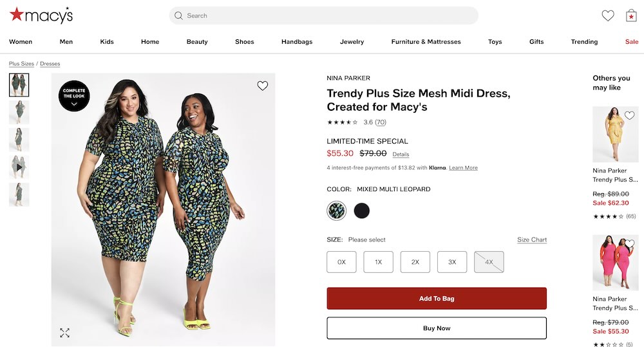Open the Size Chart
Viewport: 644px width, 347px height.
click(x=532, y=240)
